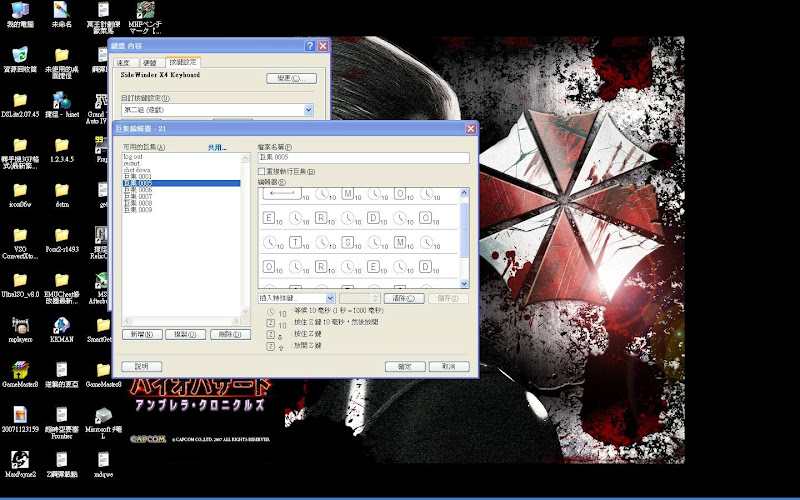Open the EMUCheat folder icon

pyautogui.click(x=62, y=288)
